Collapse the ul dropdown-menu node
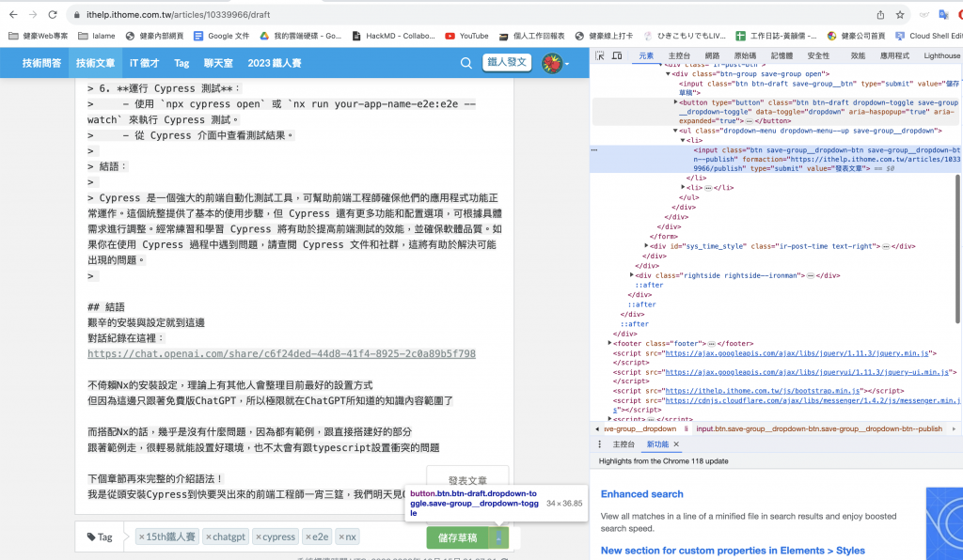 675,131
